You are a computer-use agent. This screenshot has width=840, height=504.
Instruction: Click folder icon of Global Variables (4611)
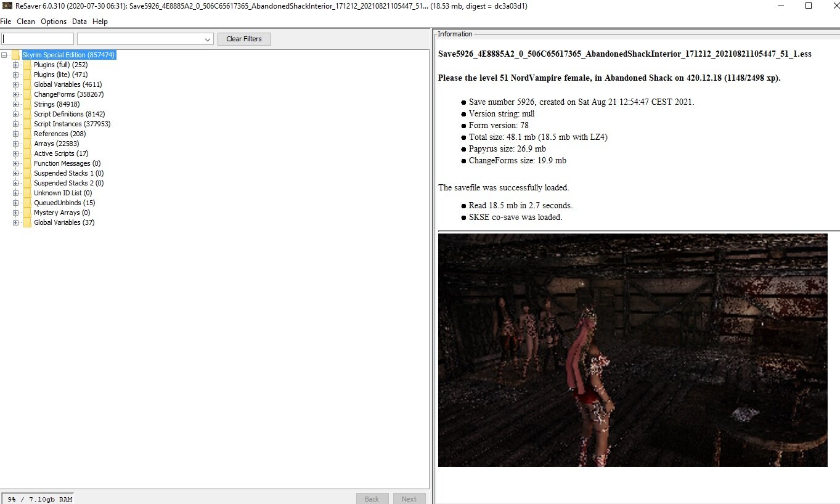tap(28, 84)
